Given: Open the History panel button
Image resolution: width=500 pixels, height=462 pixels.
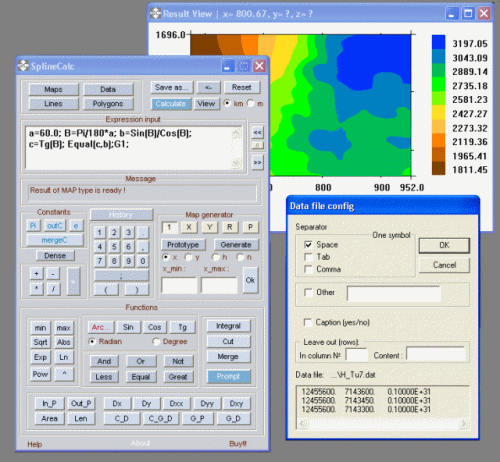Looking at the screenshot, I should [122, 215].
